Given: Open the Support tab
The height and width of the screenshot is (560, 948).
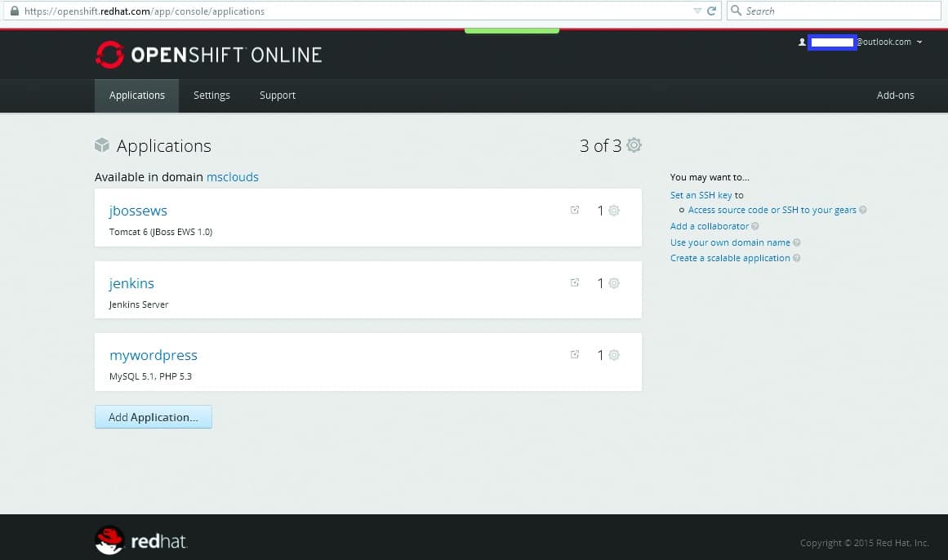Looking at the screenshot, I should [277, 96].
